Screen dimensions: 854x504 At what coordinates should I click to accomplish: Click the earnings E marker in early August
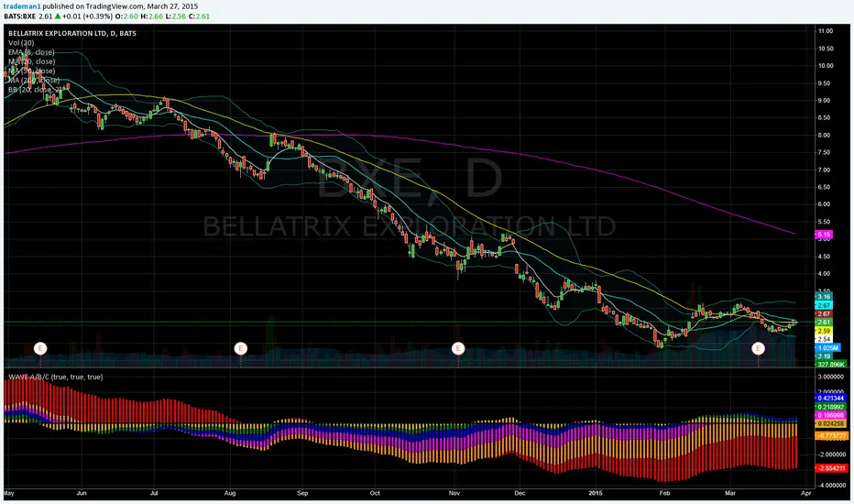click(x=241, y=348)
